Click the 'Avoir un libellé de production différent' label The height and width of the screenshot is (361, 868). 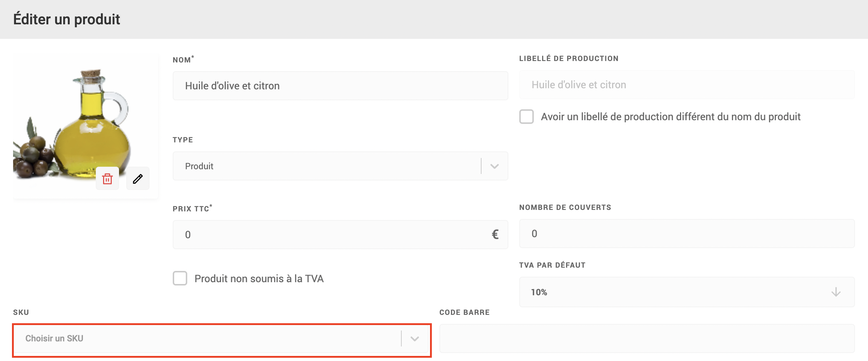click(670, 117)
